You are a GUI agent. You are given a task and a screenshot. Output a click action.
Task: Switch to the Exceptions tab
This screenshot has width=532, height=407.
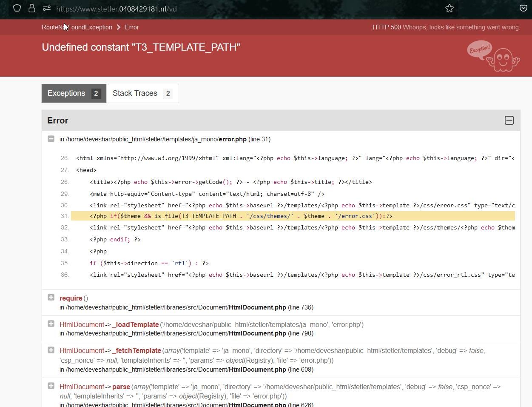coord(74,93)
